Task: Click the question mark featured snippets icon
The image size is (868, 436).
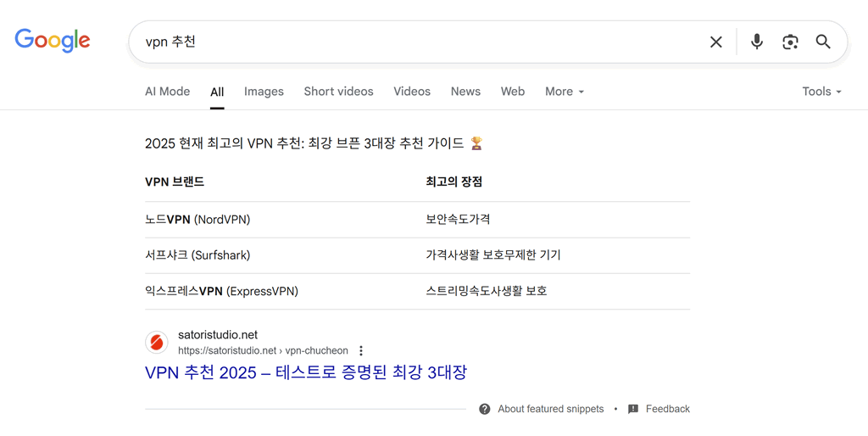Action: [x=484, y=409]
